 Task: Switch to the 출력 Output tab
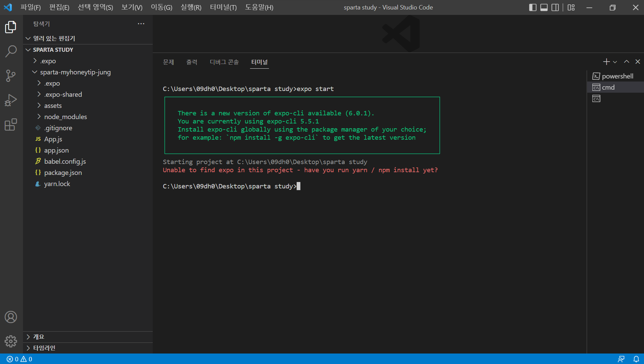(192, 62)
